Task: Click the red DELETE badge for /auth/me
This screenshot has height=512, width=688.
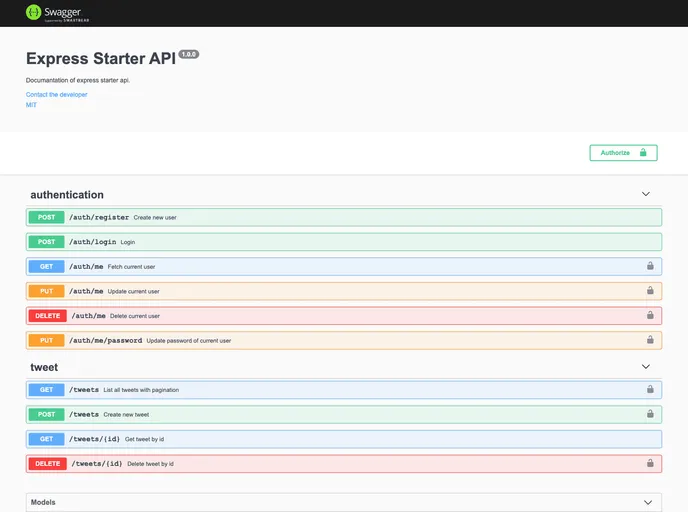Action: [x=47, y=315]
